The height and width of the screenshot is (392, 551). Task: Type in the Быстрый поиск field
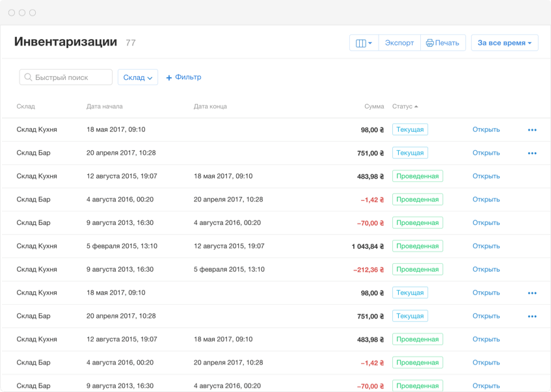[70, 77]
